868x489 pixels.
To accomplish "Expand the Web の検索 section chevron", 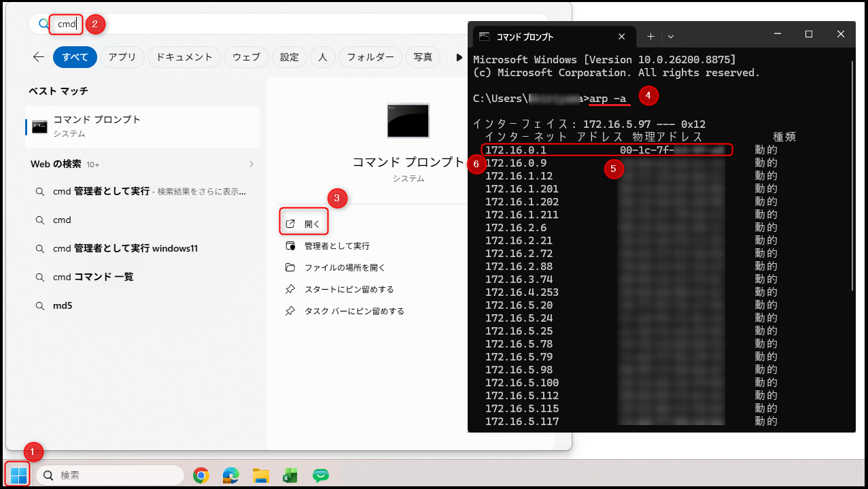I will (x=251, y=164).
